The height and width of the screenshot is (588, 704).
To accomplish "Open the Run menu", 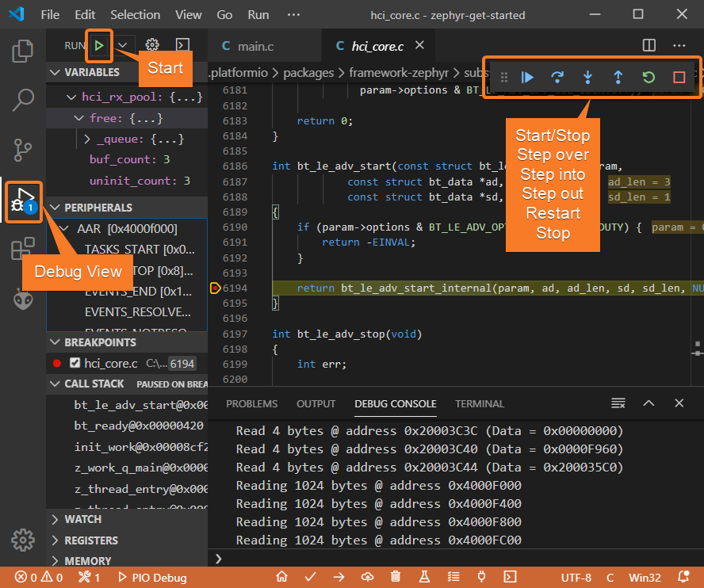I will pyautogui.click(x=258, y=15).
